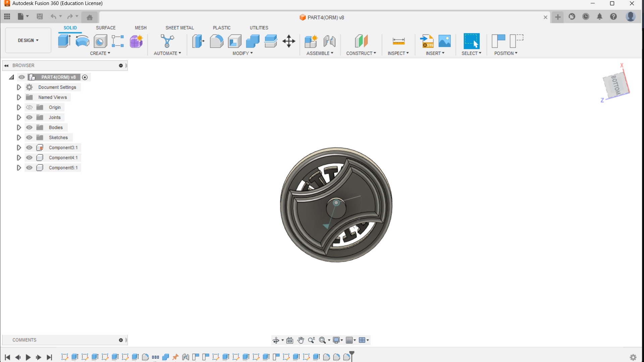
Task: Expand the Sketches folder tree
Action: tap(19, 137)
